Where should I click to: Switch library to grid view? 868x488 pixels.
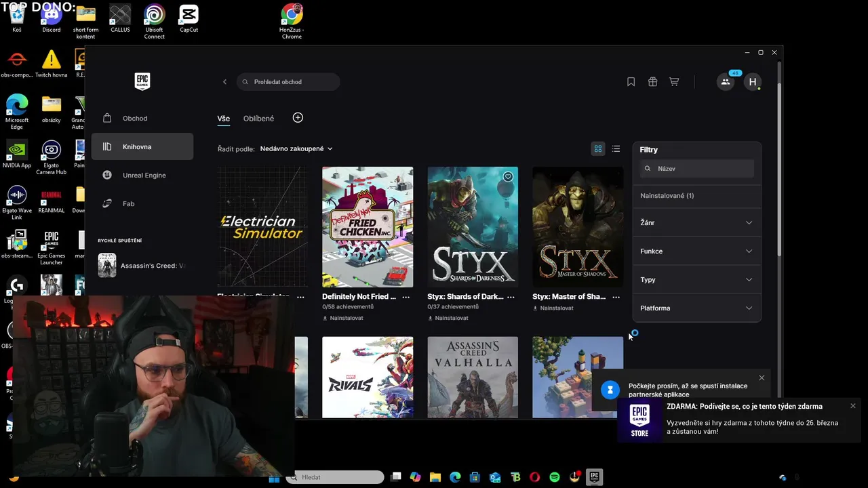point(598,148)
